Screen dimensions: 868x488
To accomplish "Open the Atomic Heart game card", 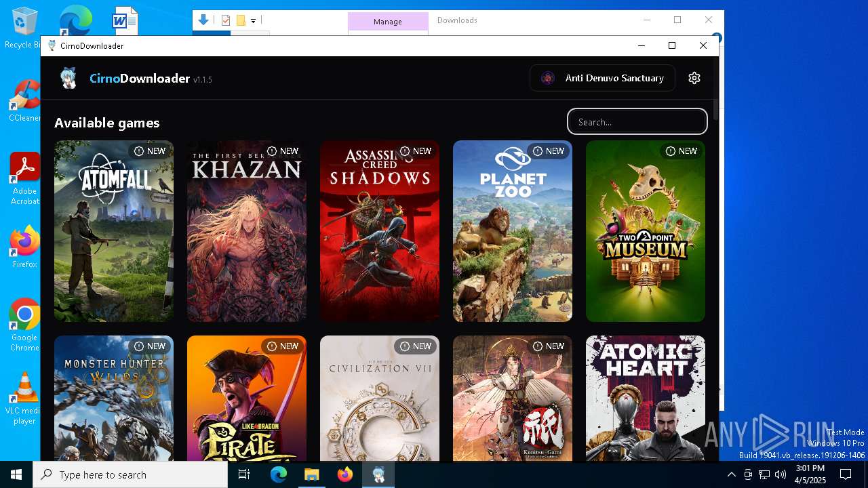I will pos(646,399).
